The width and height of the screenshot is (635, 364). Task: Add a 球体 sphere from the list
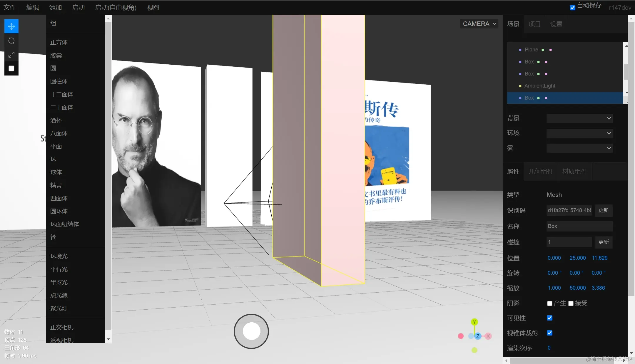pyautogui.click(x=56, y=172)
